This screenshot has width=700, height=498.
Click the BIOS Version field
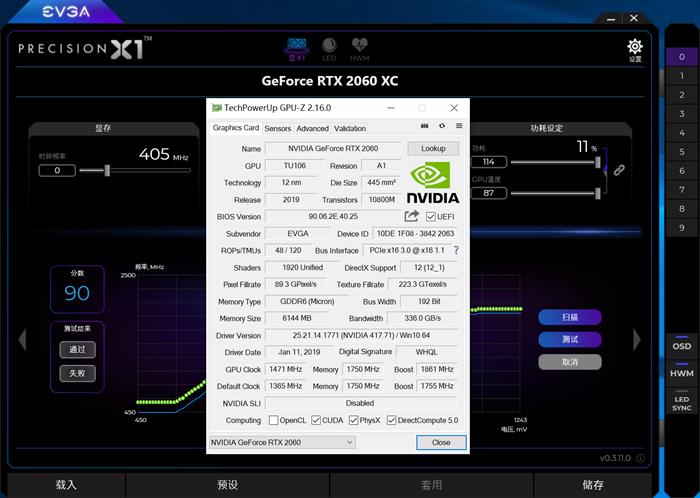(333, 216)
